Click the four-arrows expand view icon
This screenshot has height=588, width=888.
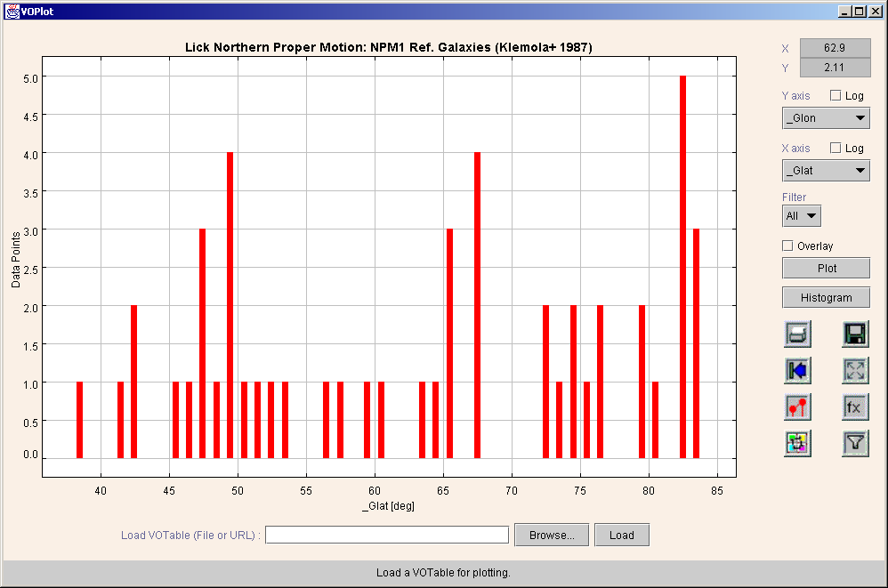click(x=855, y=370)
